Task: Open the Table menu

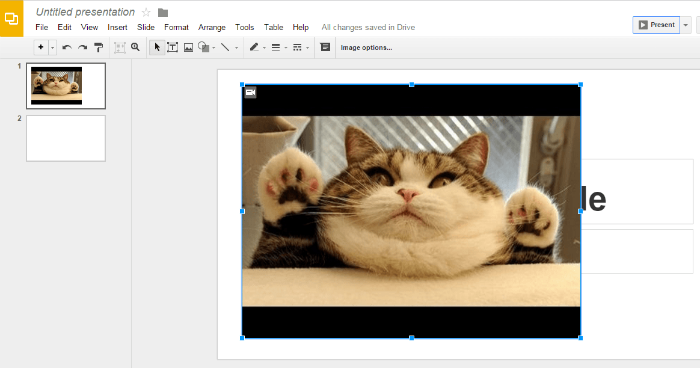Action: point(273,27)
